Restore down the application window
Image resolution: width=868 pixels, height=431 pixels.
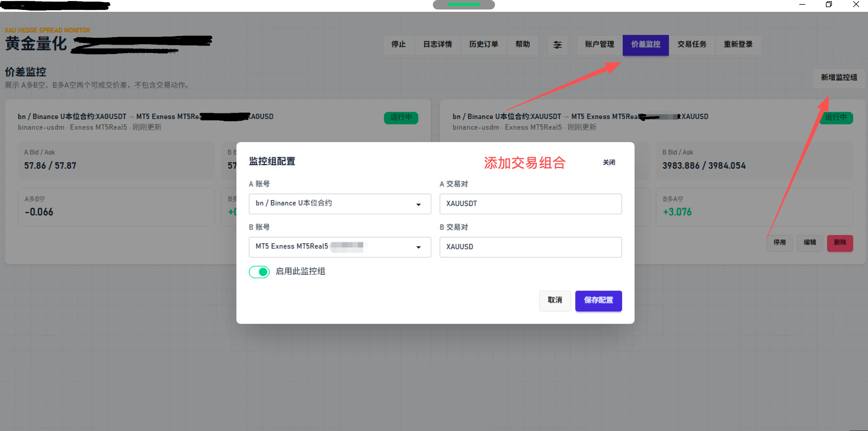(829, 5)
